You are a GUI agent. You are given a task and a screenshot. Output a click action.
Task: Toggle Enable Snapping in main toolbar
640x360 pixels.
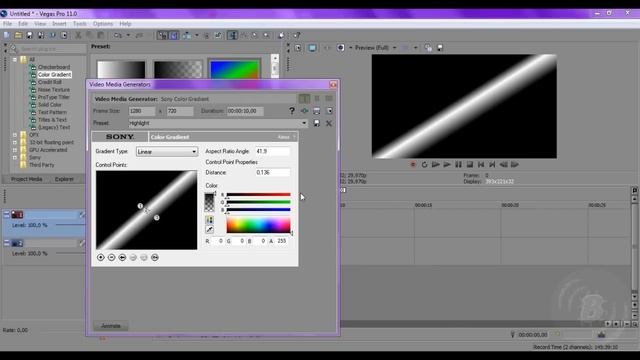[x=162, y=36]
